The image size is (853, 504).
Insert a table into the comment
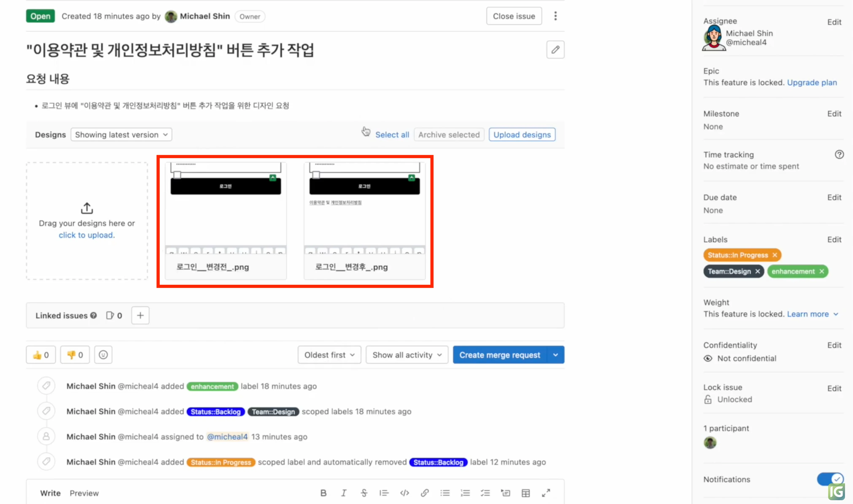coord(526,493)
